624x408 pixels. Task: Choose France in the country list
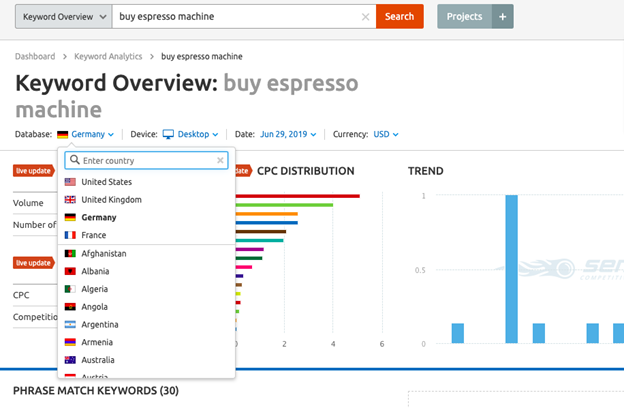pos(146,235)
